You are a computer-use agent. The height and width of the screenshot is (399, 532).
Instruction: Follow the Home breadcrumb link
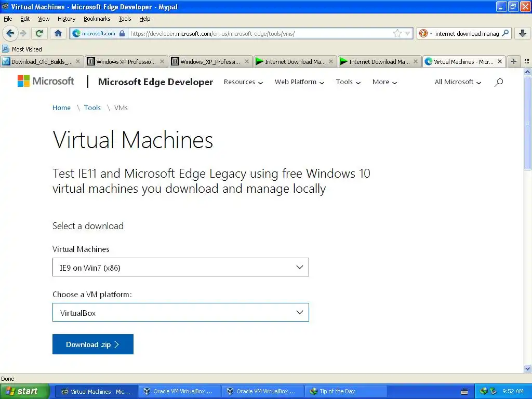point(61,108)
